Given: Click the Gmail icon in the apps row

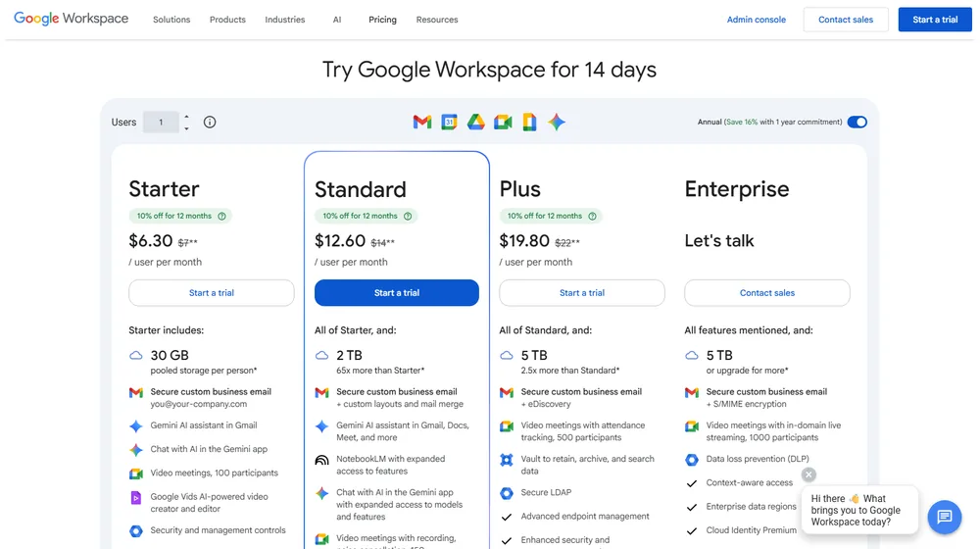Looking at the screenshot, I should [422, 122].
